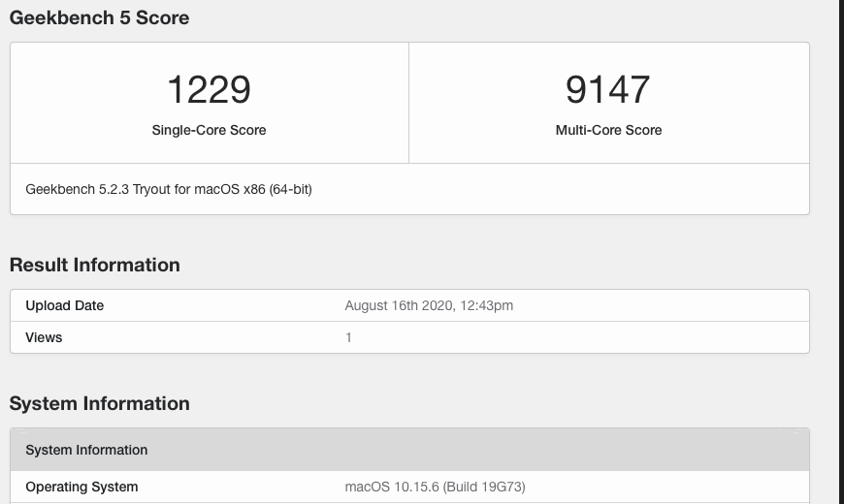This screenshot has width=844, height=504.
Task: Click the Upload Date row label
Action: [x=64, y=305]
